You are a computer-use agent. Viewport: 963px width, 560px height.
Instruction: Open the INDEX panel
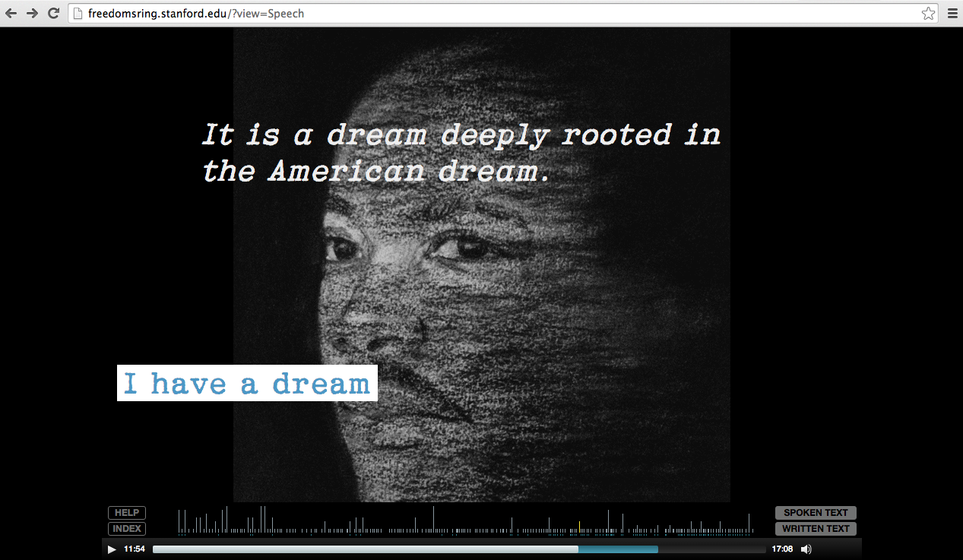click(127, 529)
